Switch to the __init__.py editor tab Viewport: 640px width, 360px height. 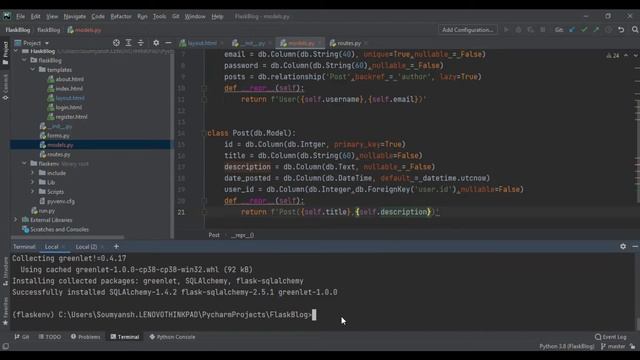[x=252, y=43]
